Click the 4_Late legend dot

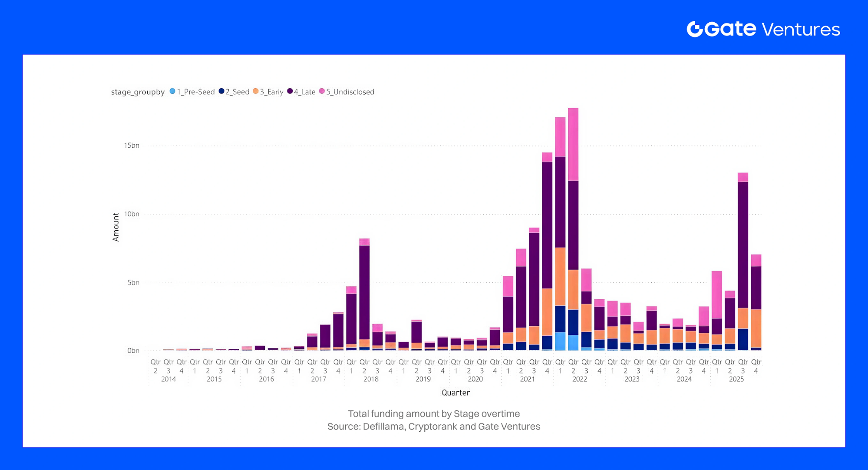(x=290, y=91)
